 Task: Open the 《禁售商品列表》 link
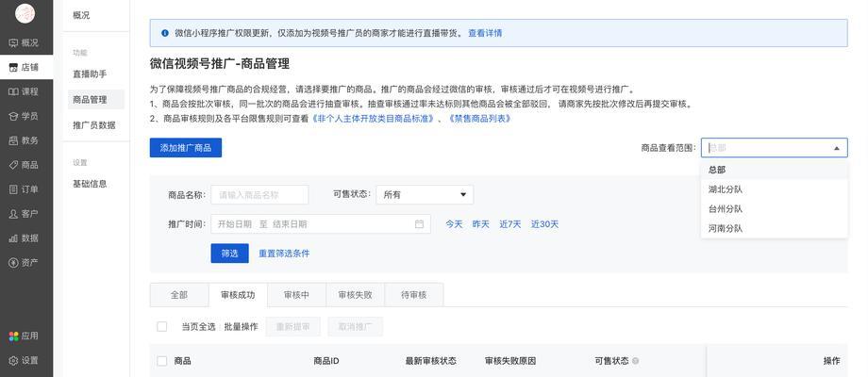[479, 119]
